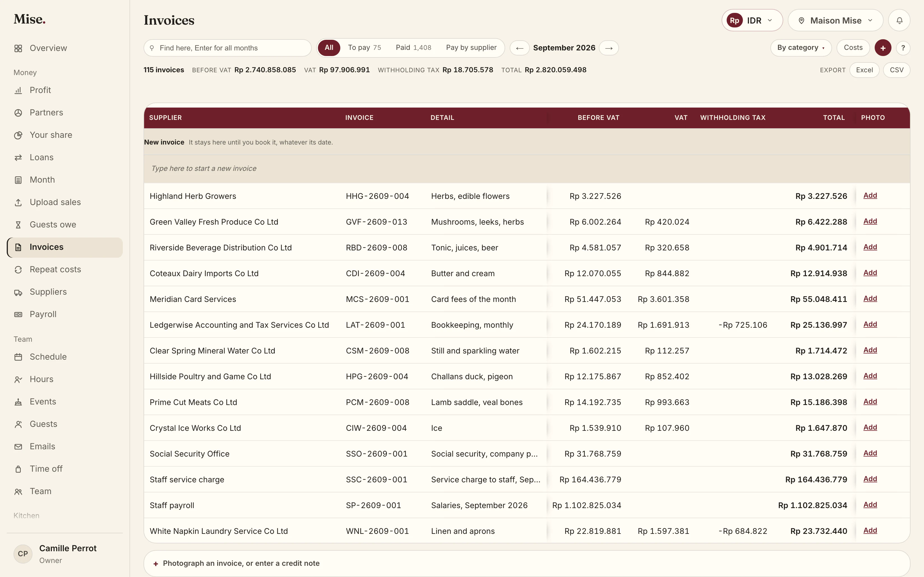Switch to Pay by supplier view
This screenshot has height=577, width=924.
tap(471, 48)
